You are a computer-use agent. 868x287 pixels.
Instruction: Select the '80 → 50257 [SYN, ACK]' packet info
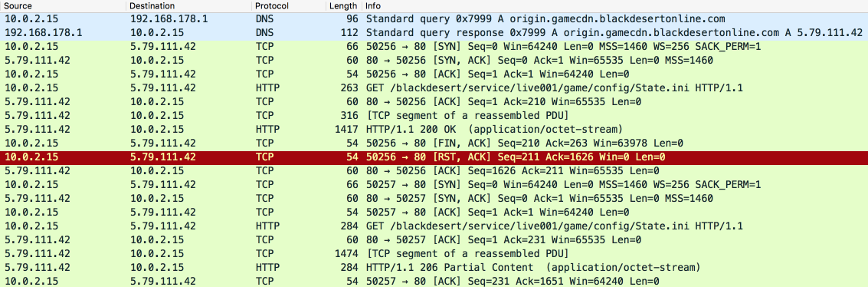tap(539, 198)
